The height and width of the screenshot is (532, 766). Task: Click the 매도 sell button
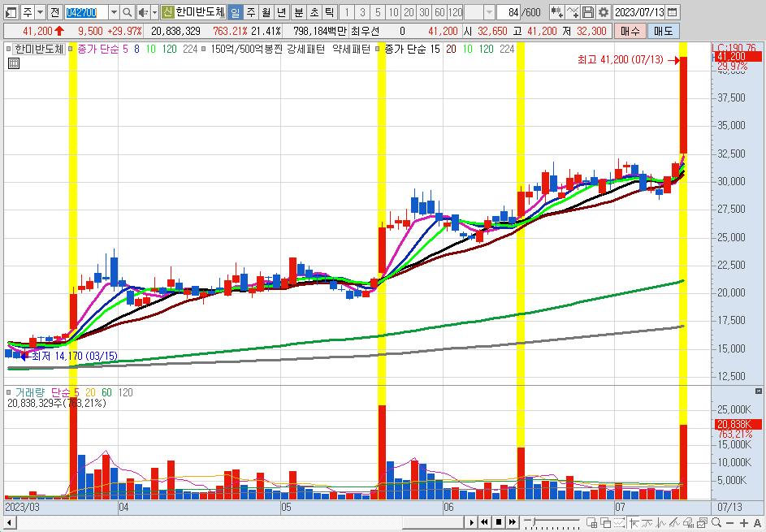point(663,31)
